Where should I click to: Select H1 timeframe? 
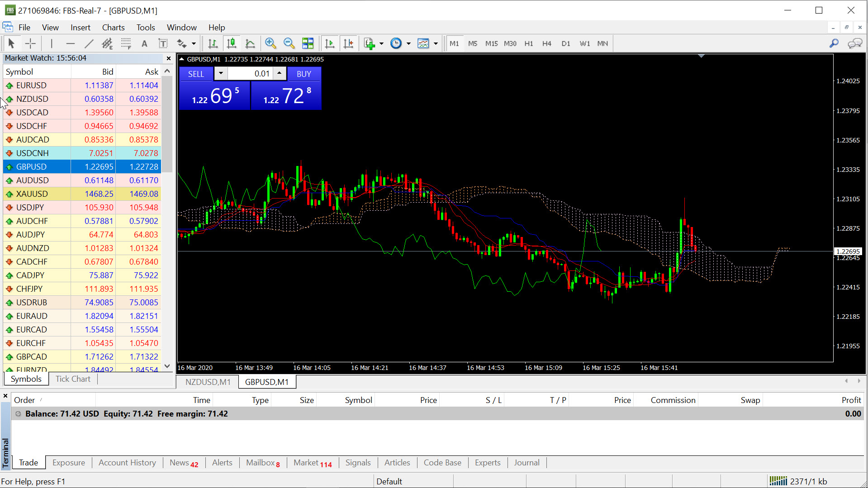tap(529, 43)
